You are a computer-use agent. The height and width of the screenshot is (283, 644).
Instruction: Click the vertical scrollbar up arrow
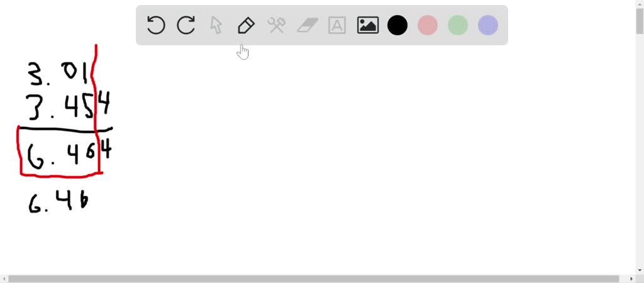(x=640, y=3)
